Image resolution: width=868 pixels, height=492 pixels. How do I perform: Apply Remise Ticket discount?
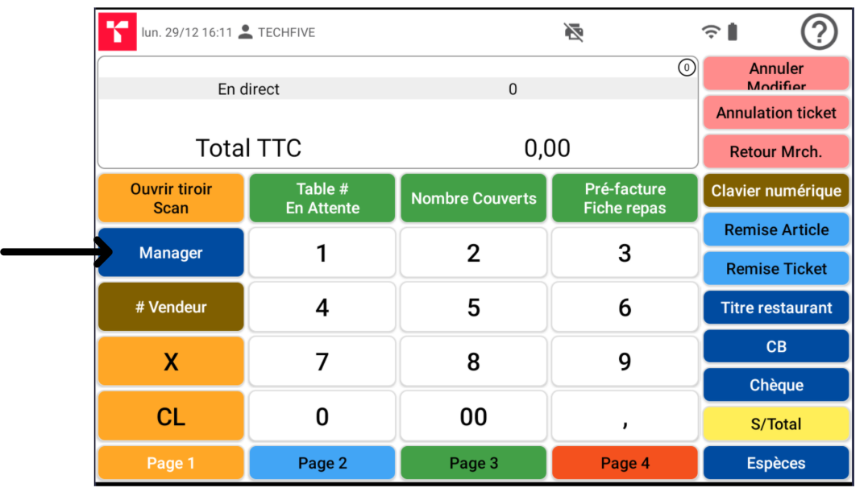(776, 269)
